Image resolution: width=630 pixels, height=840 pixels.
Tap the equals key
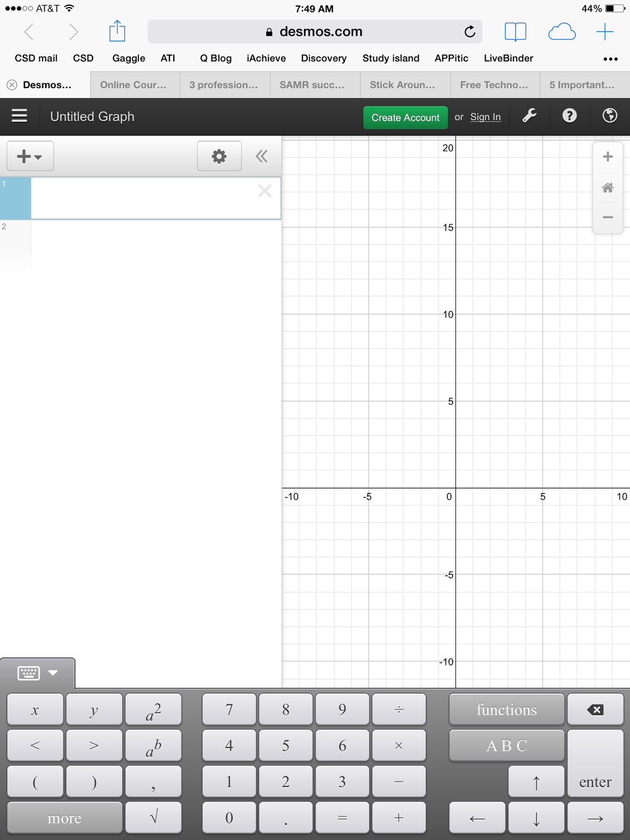click(342, 817)
